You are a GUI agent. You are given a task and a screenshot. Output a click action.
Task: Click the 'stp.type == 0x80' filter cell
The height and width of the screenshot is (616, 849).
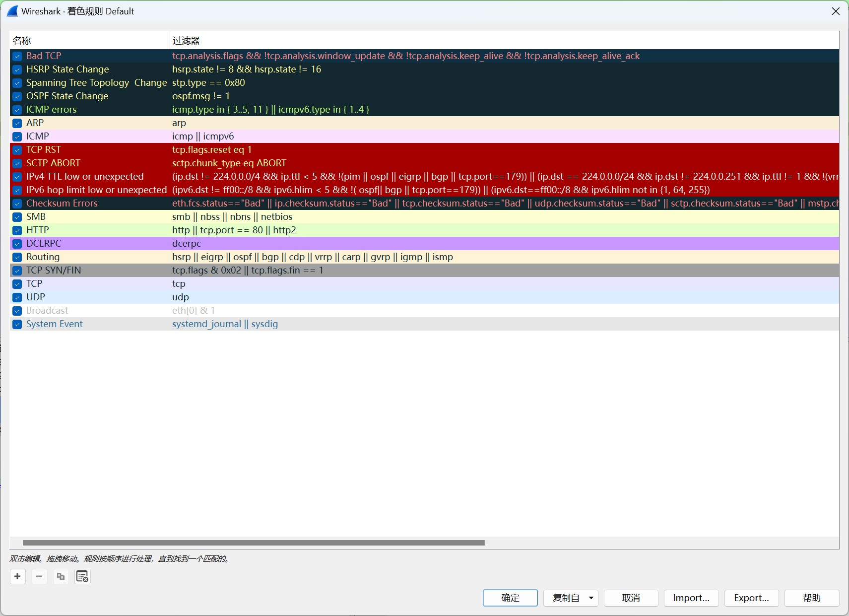pos(208,82)
